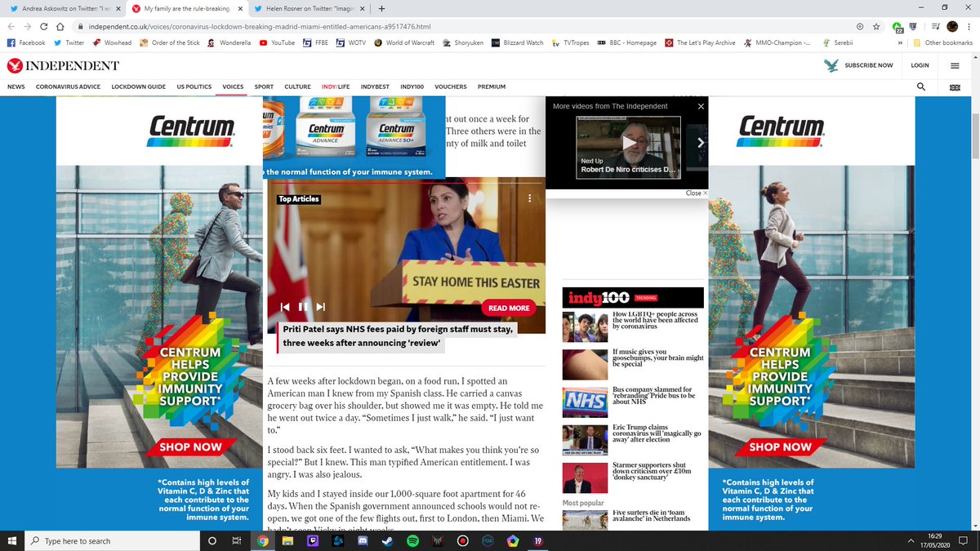Open Twitch from the taskbar
The image size is (980, 551).
pos(312,540)
